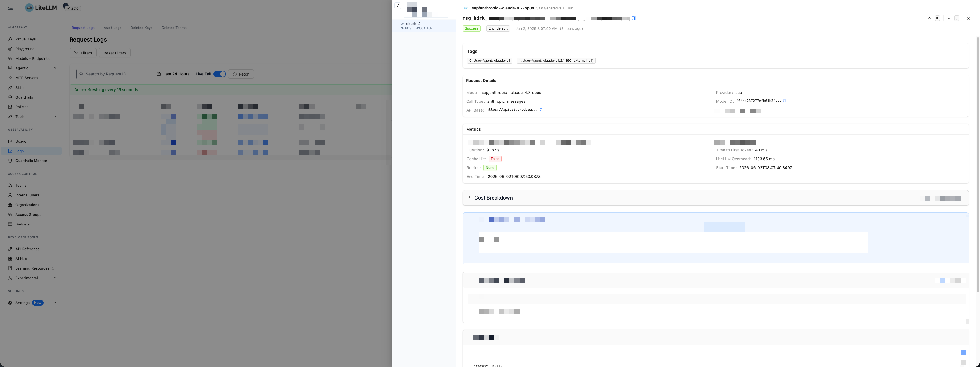Open Organizations page
This screenshot has width=980, height=367.
(27, 205)
